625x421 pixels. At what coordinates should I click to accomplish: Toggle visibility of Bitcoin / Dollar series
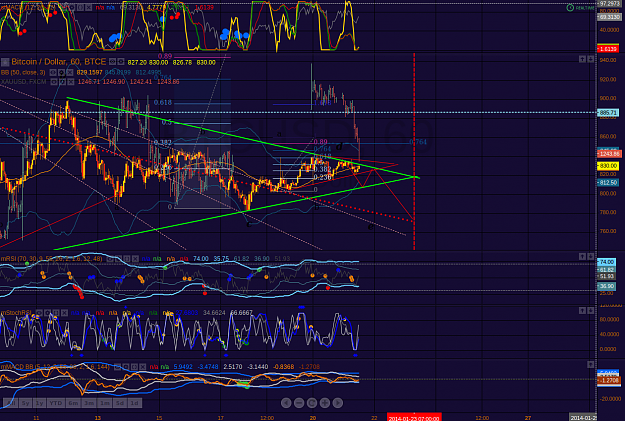112,61
